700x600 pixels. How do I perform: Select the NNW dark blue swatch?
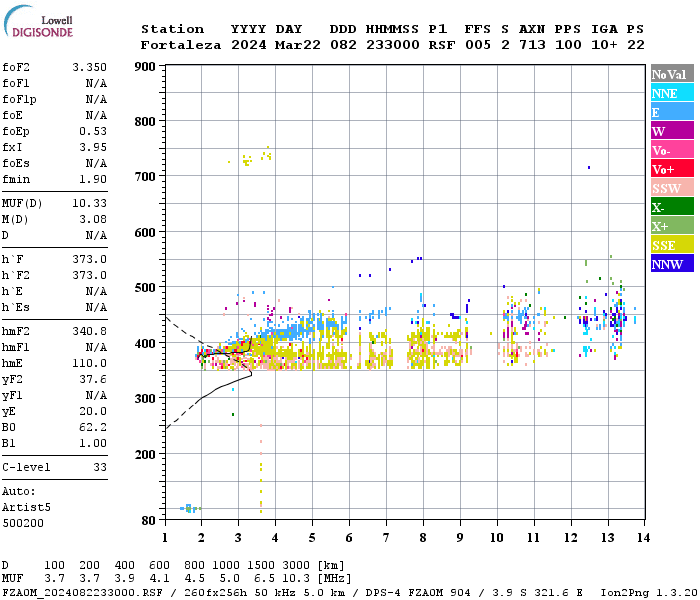(672, 263)
